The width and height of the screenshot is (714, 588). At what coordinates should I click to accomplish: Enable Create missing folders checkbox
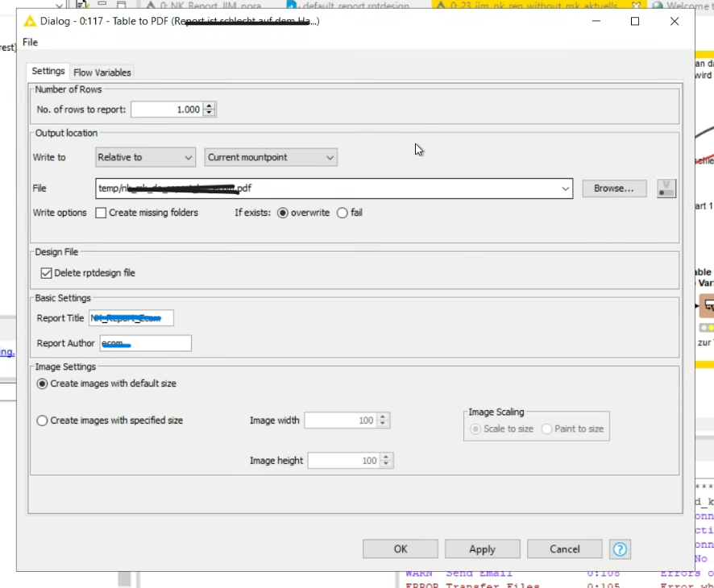[x=101, y=213]
